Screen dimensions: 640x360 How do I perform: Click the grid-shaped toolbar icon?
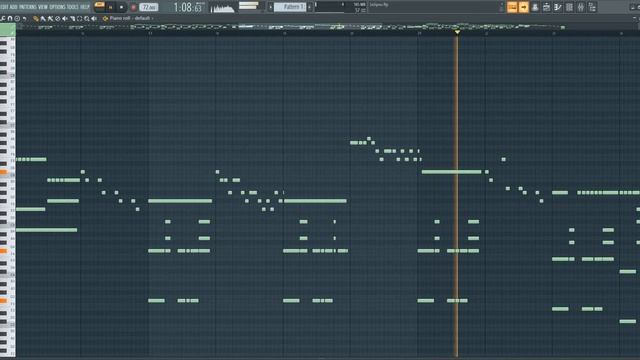pos(569,7)
